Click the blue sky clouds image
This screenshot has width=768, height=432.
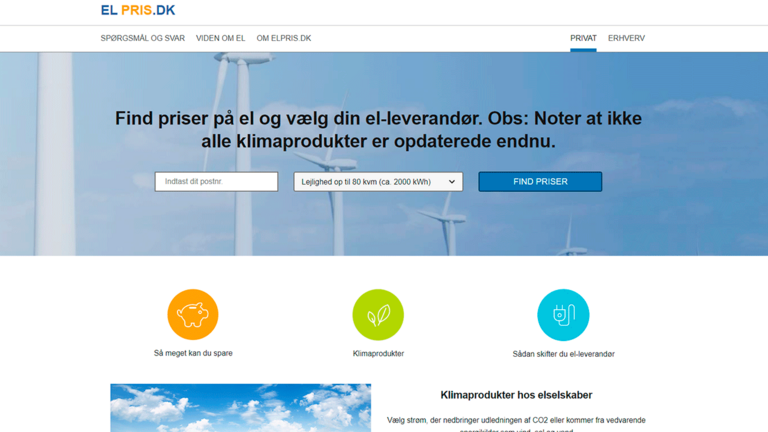pos(240,408)
